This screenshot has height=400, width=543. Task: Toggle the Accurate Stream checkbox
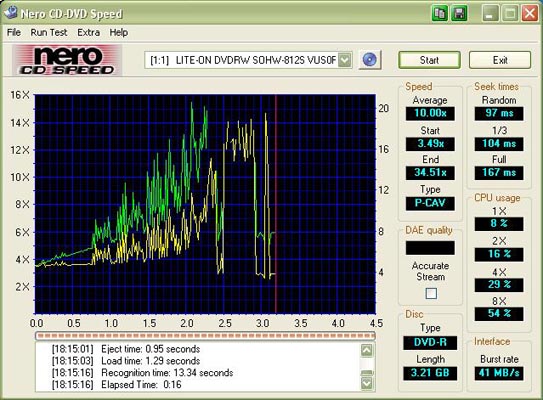point(431,294)
